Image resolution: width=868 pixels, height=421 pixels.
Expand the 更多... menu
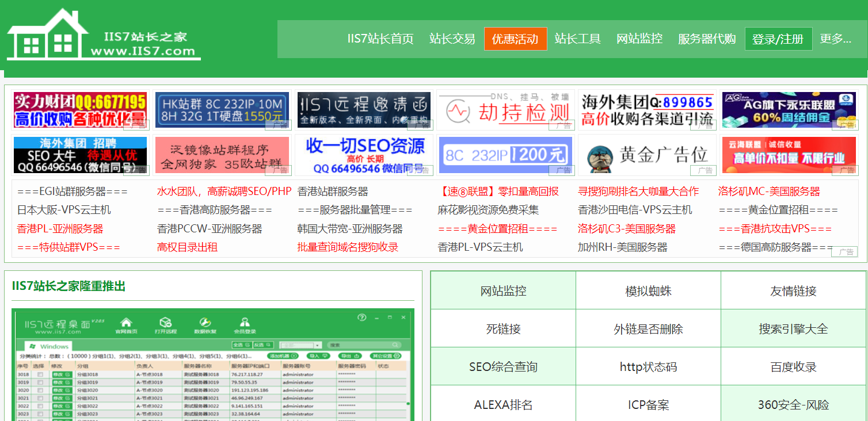836,39
